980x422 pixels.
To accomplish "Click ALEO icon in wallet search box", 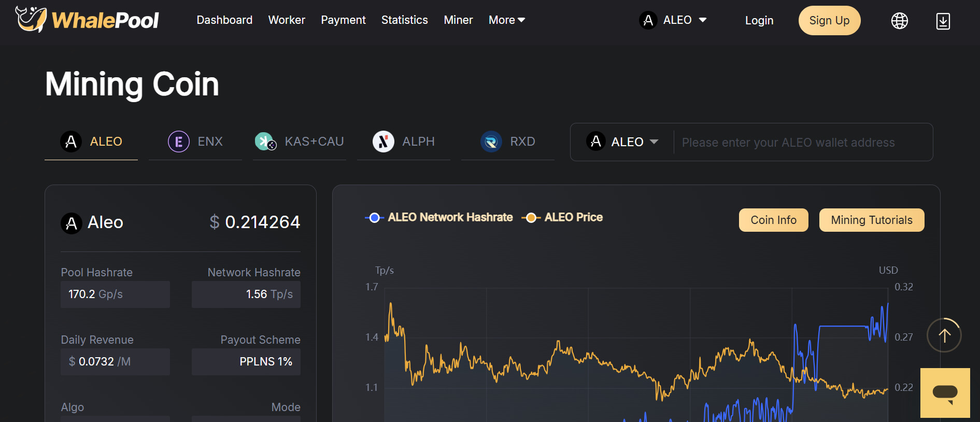I will point(596,141).
